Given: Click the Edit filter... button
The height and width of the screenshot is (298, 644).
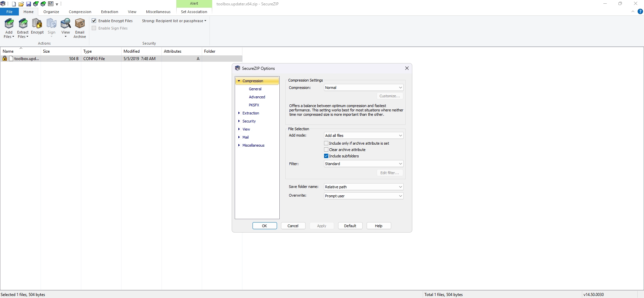Looking at the screenshot, I should pyautogui.click(x=389, y=173).
